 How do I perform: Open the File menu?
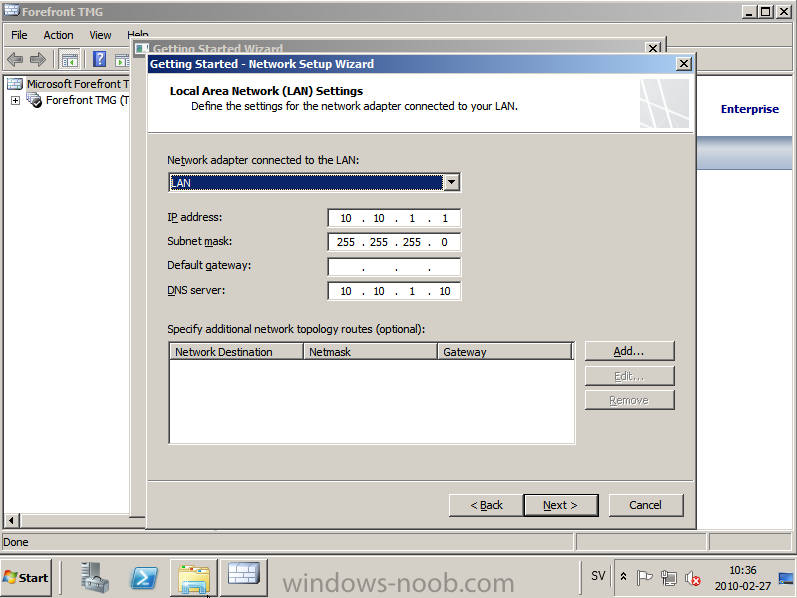click(19, 35)
